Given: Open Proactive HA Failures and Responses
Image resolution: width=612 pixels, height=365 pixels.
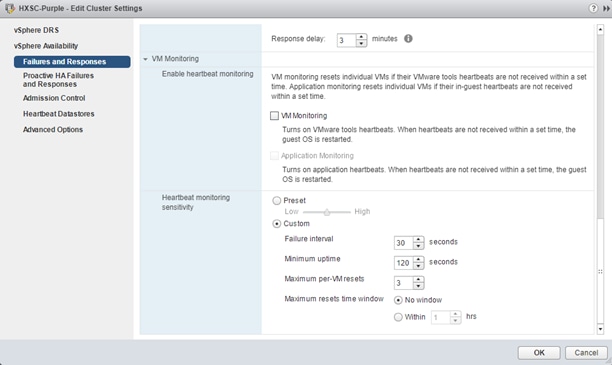Looking at the screenshot, I should coord(58,80).
